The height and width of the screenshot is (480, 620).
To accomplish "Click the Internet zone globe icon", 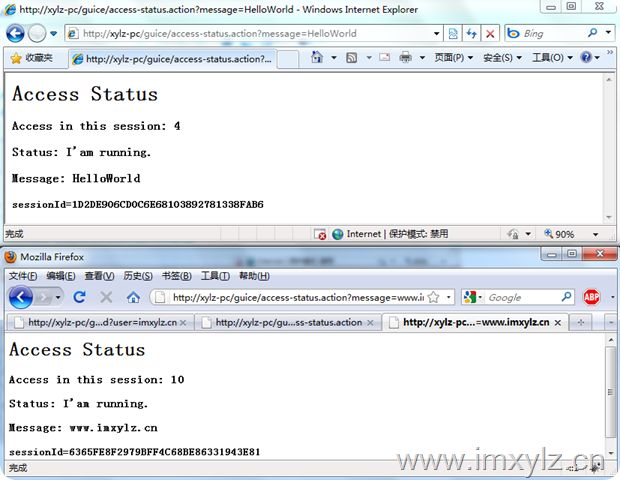I will coord(337,234).
